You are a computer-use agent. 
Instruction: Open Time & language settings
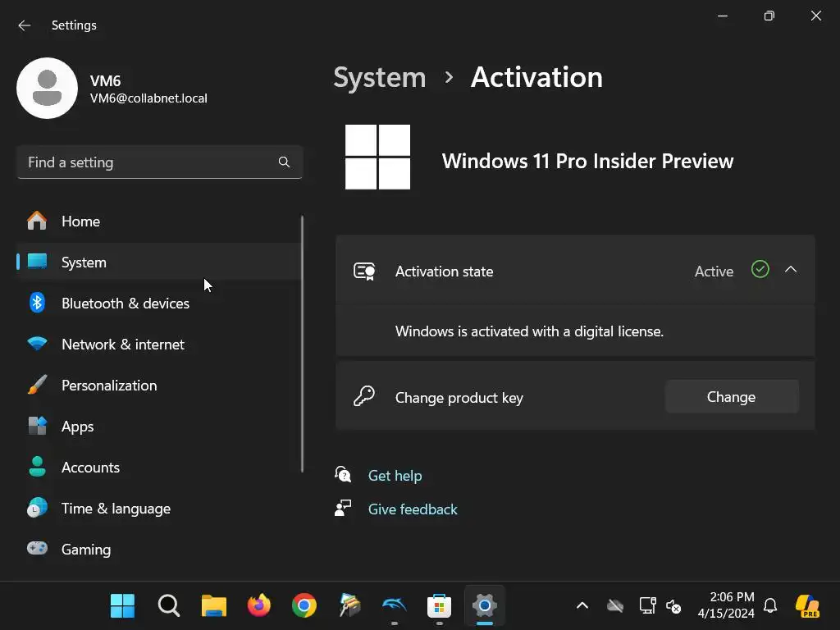[158, 509]
